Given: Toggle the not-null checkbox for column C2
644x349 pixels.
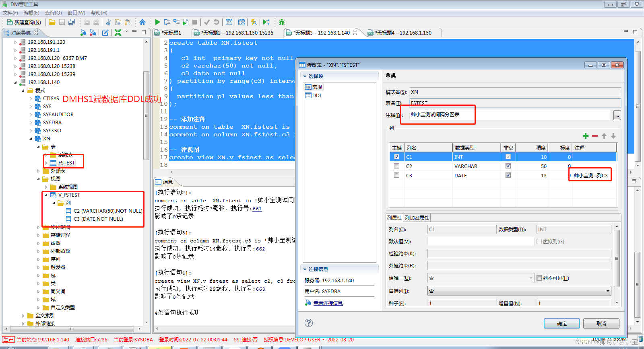Looking at the screenshot, I should click(x=508, y=166).
